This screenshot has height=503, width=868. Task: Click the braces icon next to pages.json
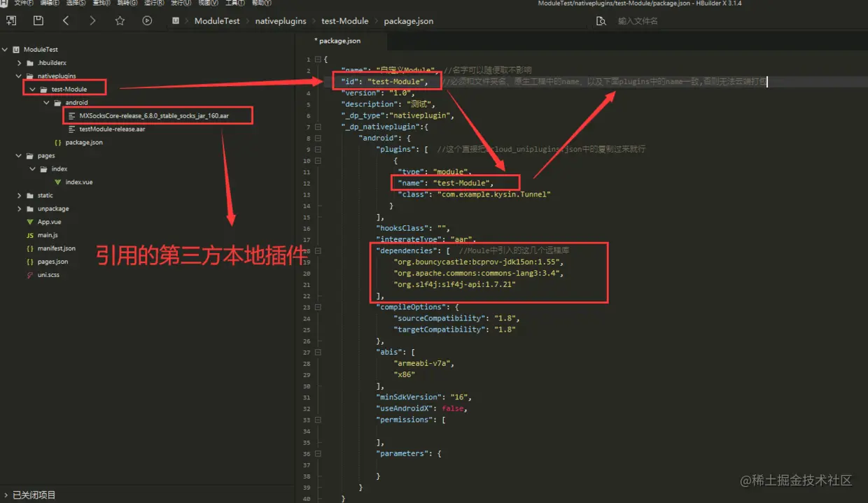click(x=29, y=262)
